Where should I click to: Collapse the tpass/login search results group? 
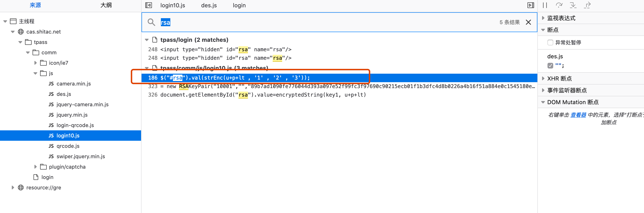coord(147,40)
